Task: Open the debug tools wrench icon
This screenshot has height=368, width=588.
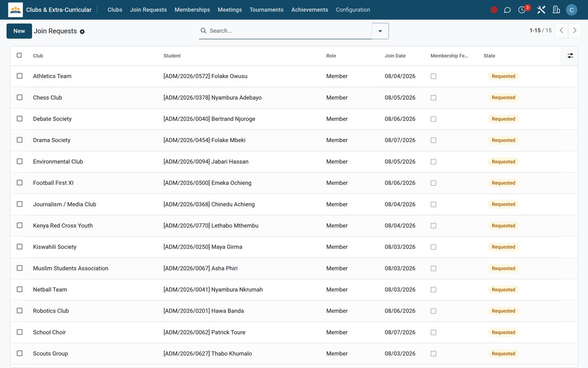Action: pos(541,10)
